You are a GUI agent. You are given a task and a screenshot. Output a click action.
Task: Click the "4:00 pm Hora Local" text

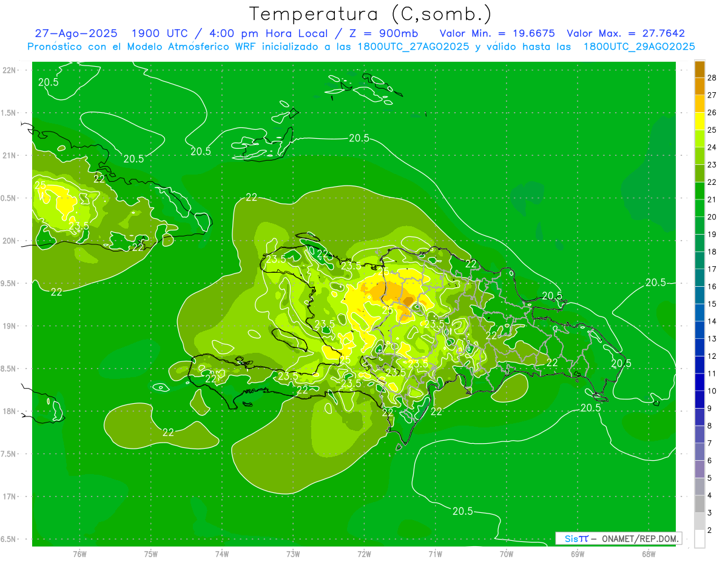(x=270, y=33)
